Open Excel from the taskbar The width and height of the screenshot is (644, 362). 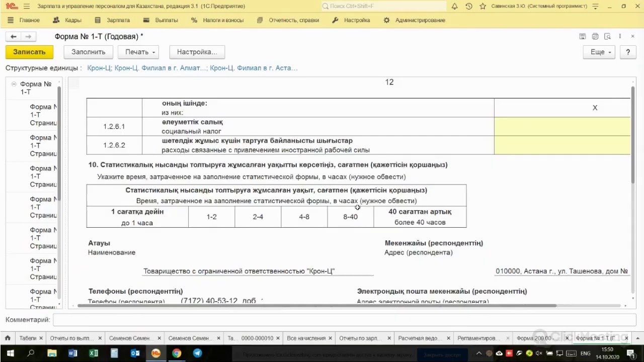[x=94, y=353]
